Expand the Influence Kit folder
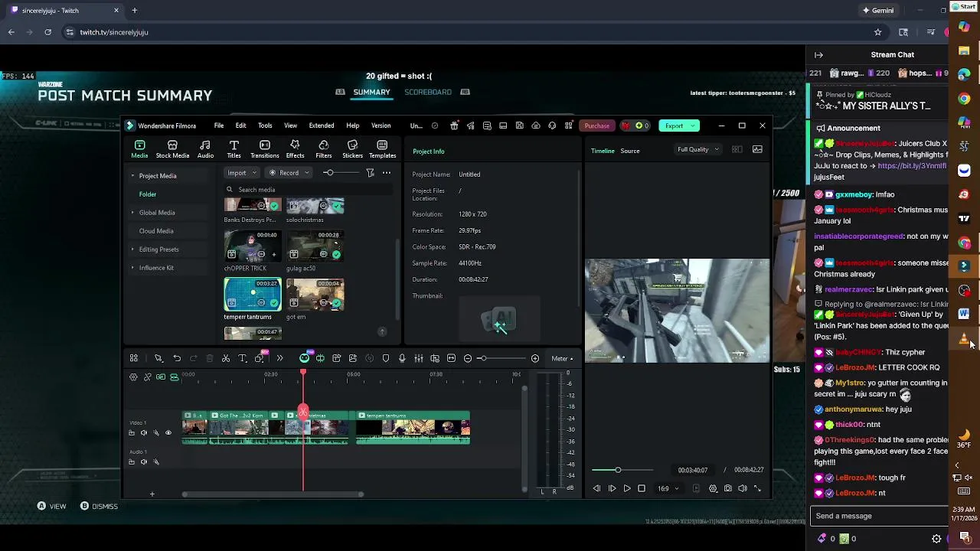Viewport: 980px width, 551px height. pyautogui.click(x=132, y=268)
